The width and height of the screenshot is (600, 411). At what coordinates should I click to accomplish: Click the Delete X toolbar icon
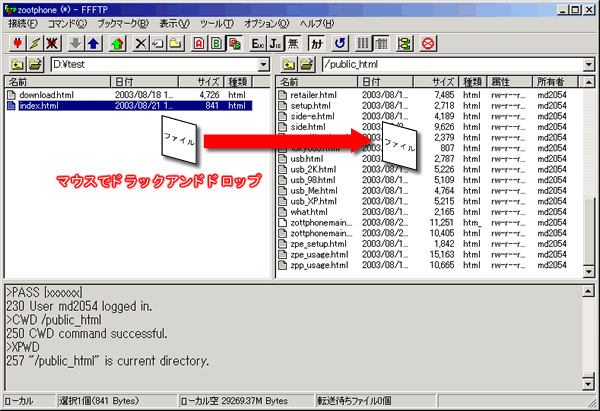[140, 43]
